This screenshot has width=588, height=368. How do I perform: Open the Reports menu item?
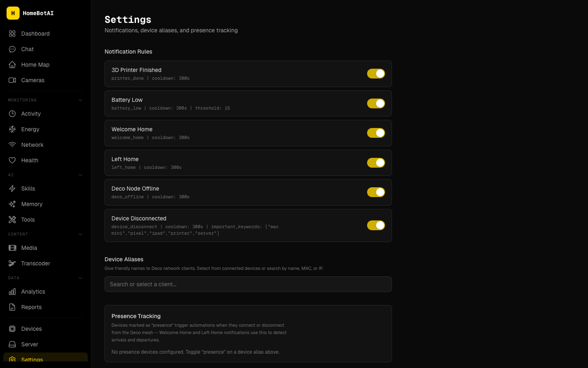tap(31, 307)
